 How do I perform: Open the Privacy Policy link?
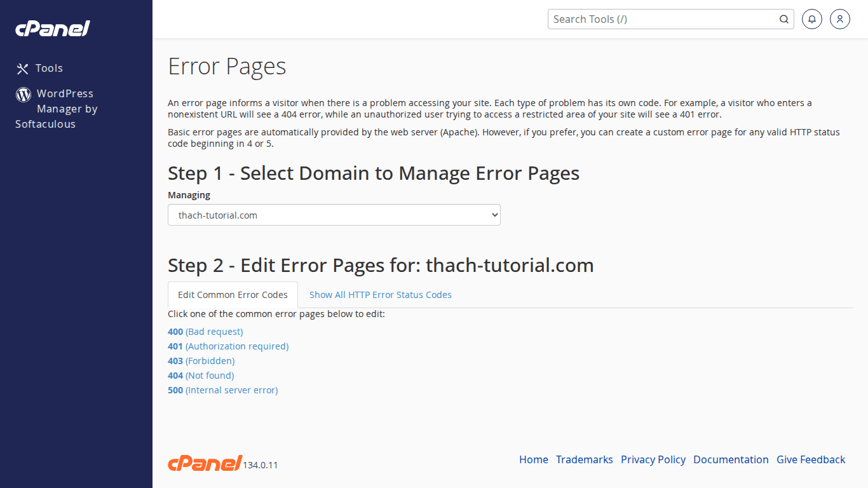pyautogui.click(x=653, y=459)
